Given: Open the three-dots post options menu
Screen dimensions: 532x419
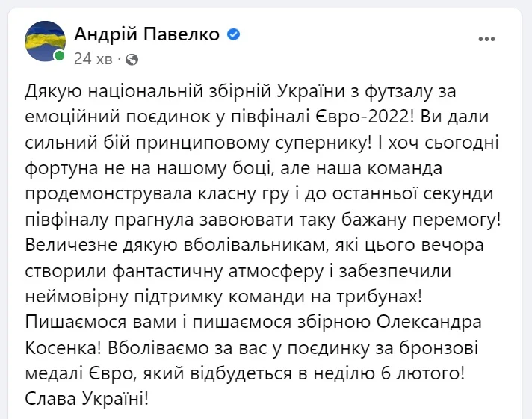Looking at the screenshot, I should point(486,37).
